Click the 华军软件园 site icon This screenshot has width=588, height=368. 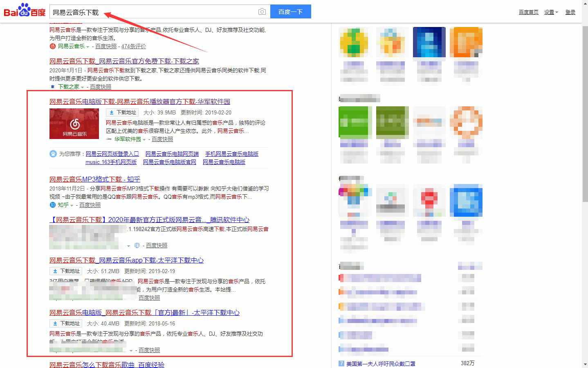[x=109, y=139]
